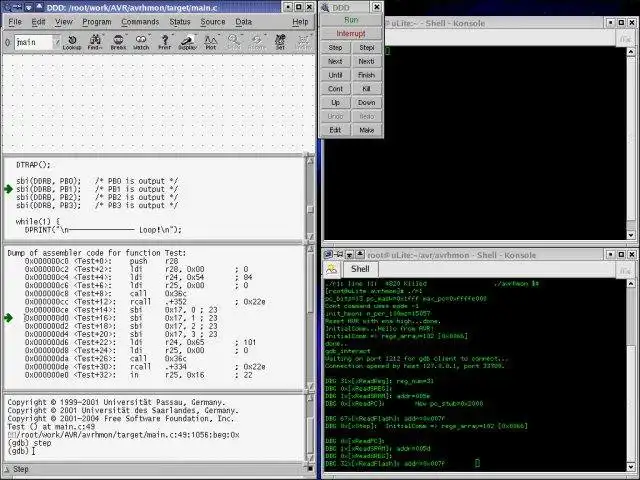Click the Print question-mark toolbar icon
The width and height of the screenshot is (640, 480).
click(x=164, y=42)
